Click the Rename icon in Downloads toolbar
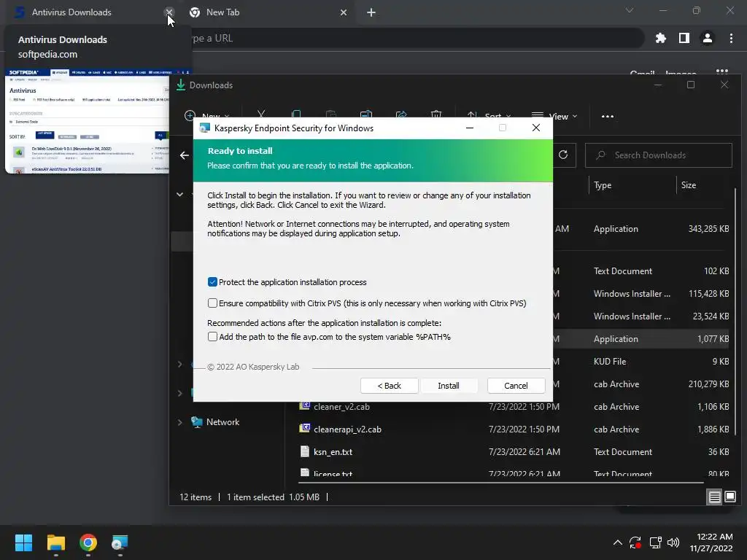Image resolution: width=747 pixels, height=560 pixels. click(x=366, y=114)
